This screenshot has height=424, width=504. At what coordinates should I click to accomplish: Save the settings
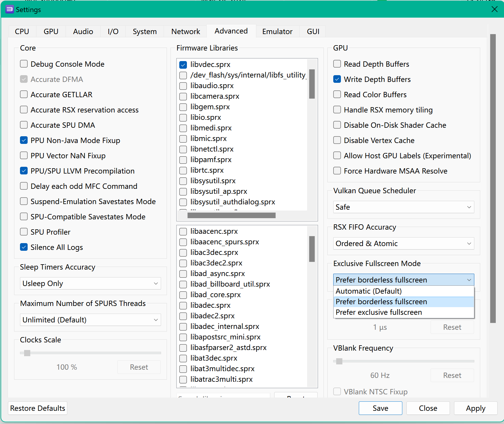click(381, 408)
